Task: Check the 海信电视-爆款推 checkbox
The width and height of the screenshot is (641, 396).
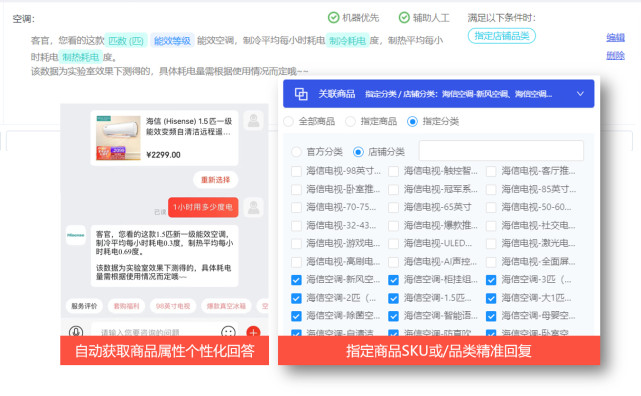Action: click(x=394, y=226)
